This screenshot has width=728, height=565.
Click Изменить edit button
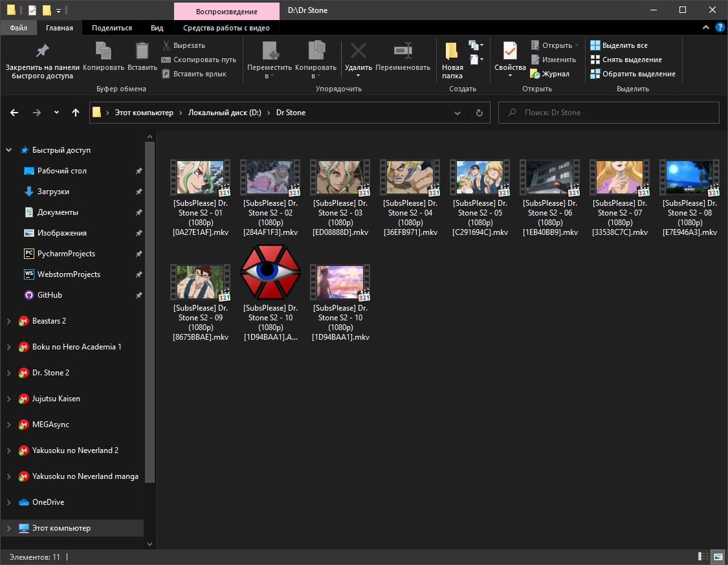tap(553, 60)
